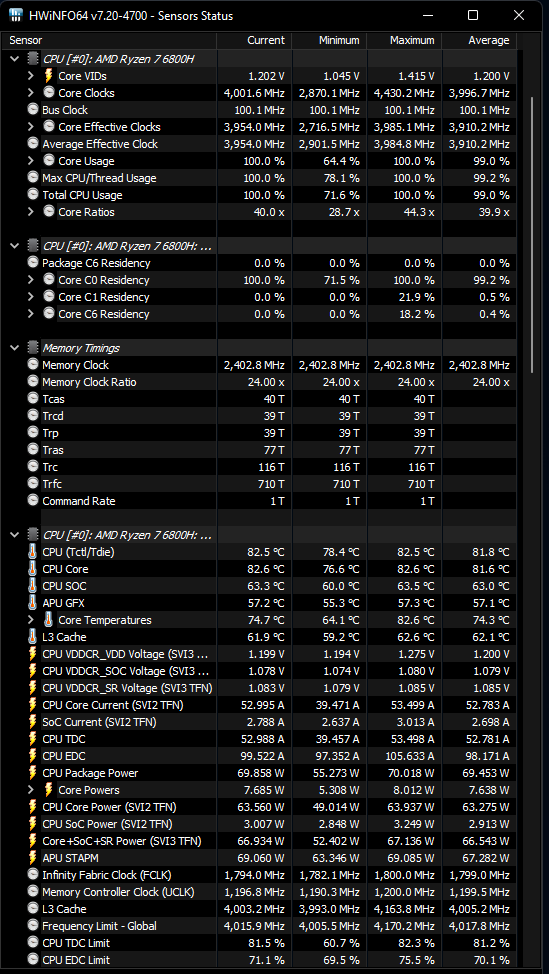
Task: Click the clock icon beside Core Clocks
Action: pyautogui.click(x=49, y=93)
